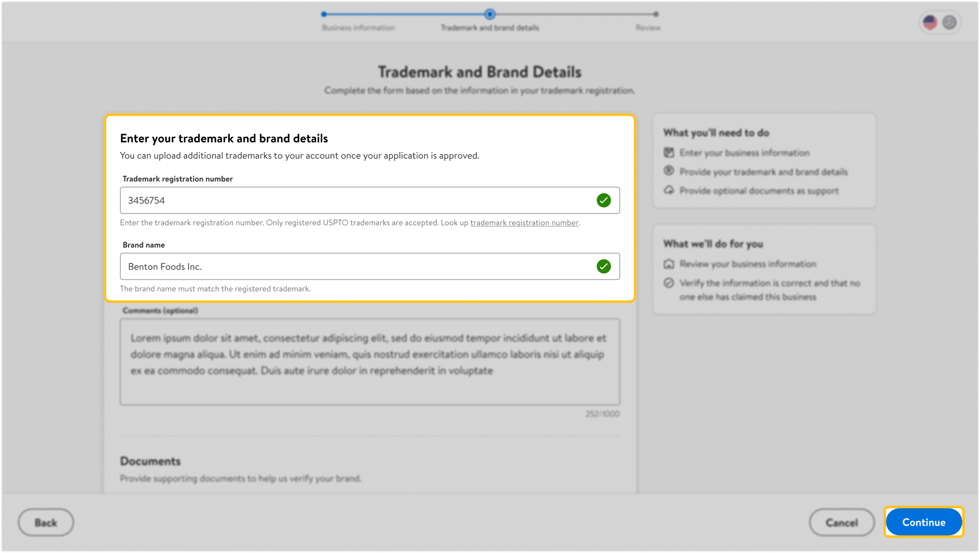
Task: Click the verification circle icon in 'What we'll do' panel
Action: click(x=668, y=283)
